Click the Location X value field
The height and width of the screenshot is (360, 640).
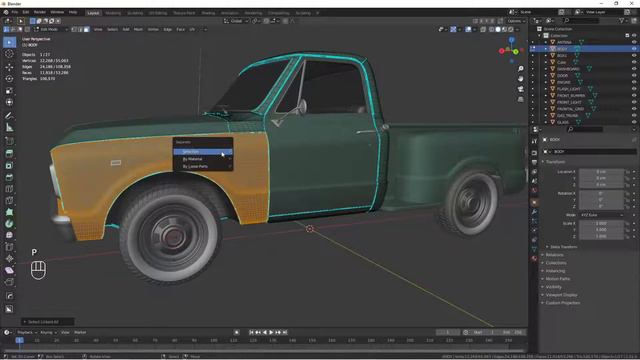[601, 172]
